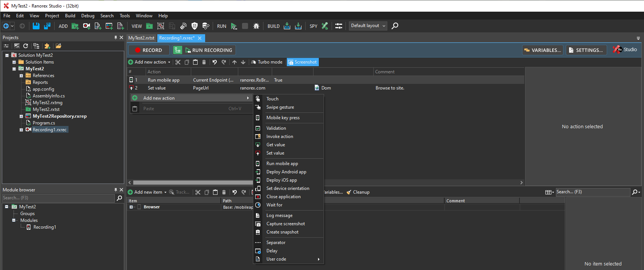This screenshot has height=270, width=644.
Task: Open the VARIABLES... button
Action: [x=542, y=50]
